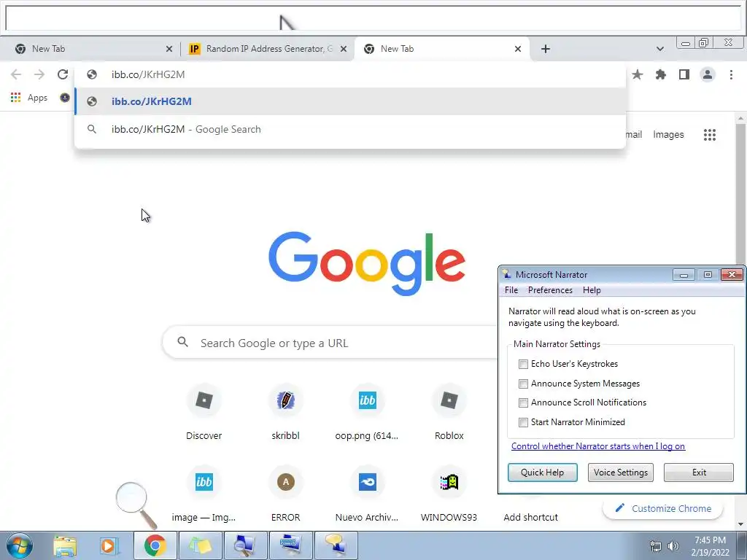Toggle the Chrome side panel icon
The image size is (747, 560).
[x=684, y=74]
